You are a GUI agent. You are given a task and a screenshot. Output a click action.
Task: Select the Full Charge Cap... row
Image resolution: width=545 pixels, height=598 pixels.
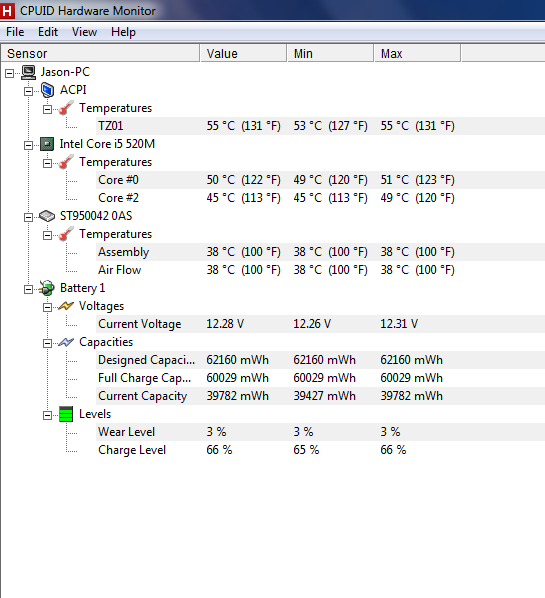click(320, 378)
